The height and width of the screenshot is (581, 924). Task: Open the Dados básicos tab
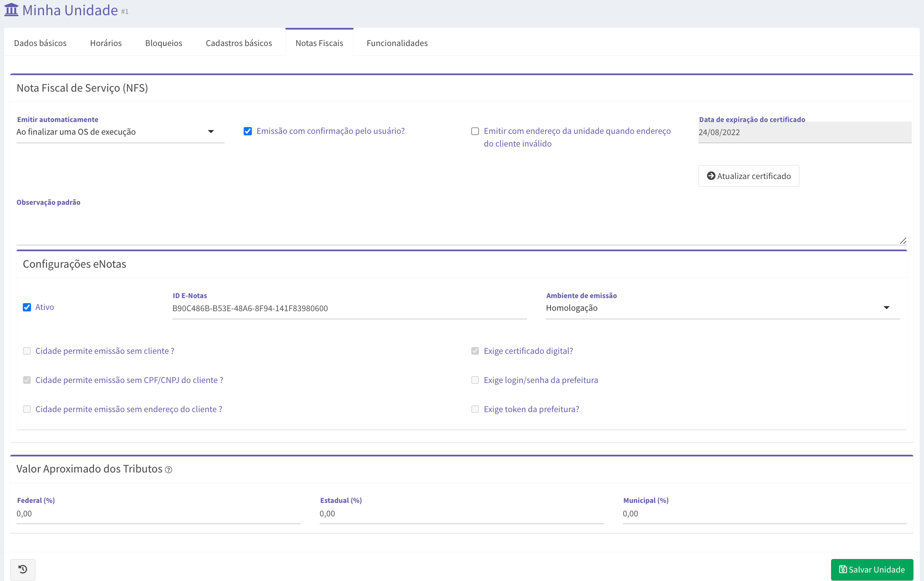[40, 43]
